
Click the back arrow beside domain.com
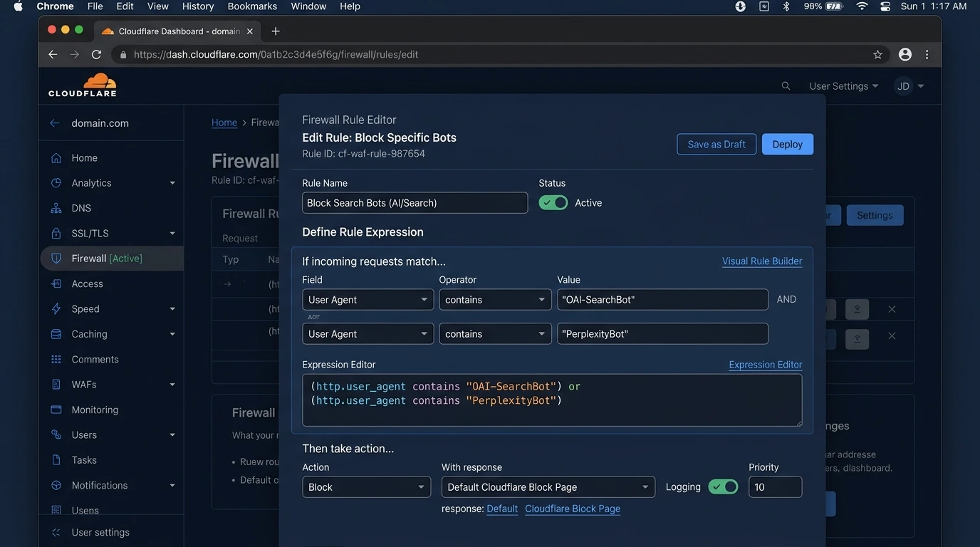pyautogui.click(x=55, y=123)
